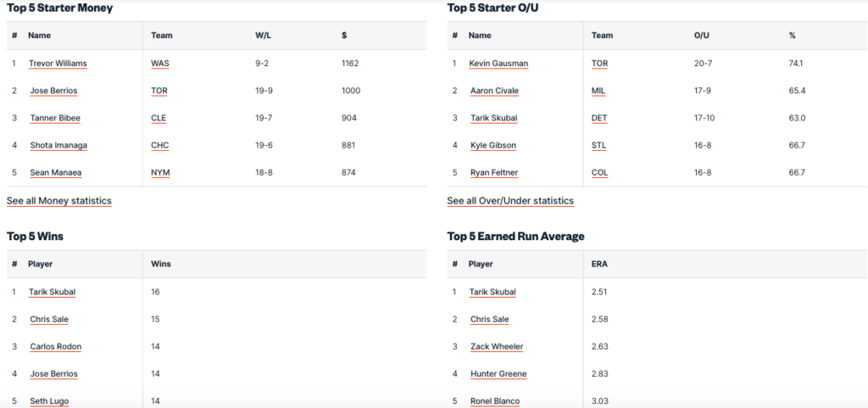Image resolution: width=868 pixels, height=408 pixels.
Task: Open CLE team link
Action: tap(159, 118)
